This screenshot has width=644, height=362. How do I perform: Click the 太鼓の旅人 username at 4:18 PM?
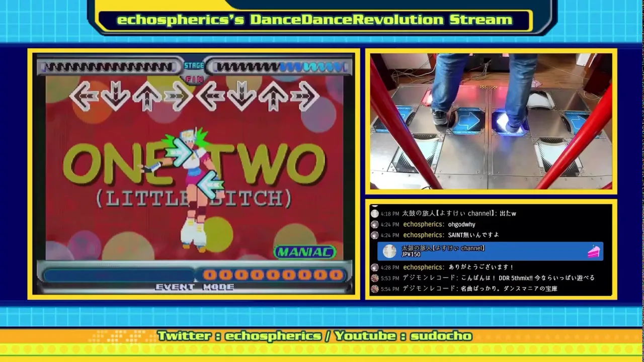[448, 213]
